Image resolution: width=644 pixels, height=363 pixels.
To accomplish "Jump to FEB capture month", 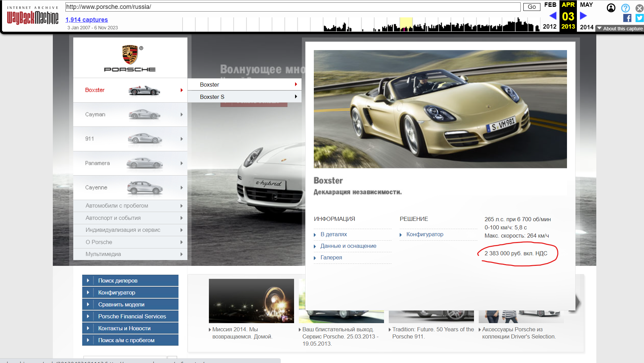I will 550,5.
